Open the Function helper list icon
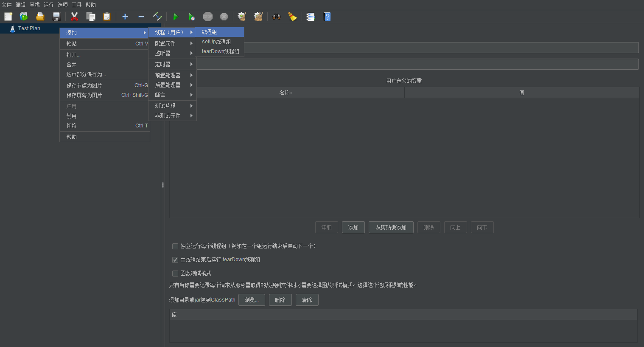The image size is (644, 347). 311,17
